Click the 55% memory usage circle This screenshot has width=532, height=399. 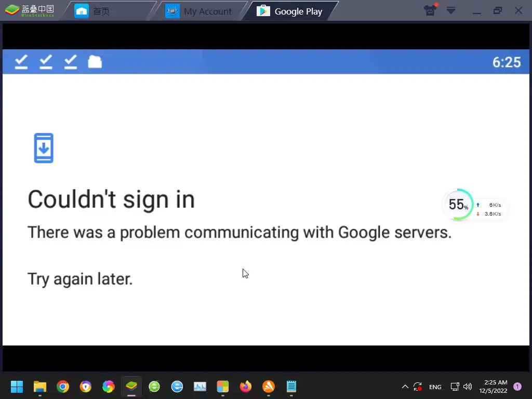(x=458, y=205)
